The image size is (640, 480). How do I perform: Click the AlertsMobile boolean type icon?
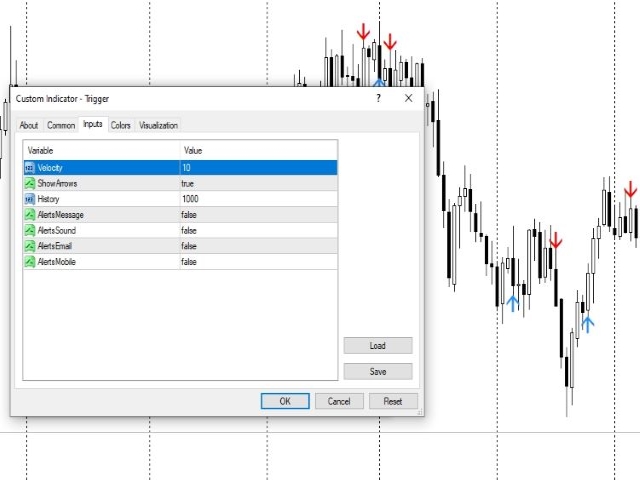coord(30,262)
